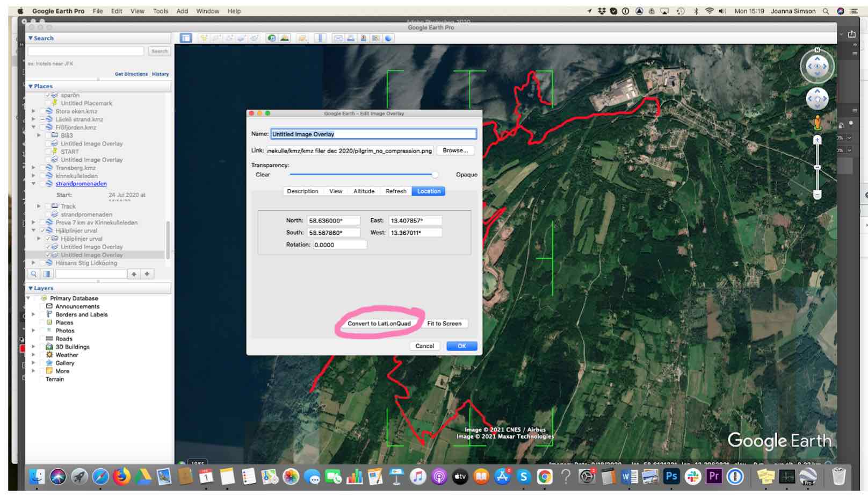
Task: Collapse the Fröfjorden.kmz tree item
Action: (34, 127)
